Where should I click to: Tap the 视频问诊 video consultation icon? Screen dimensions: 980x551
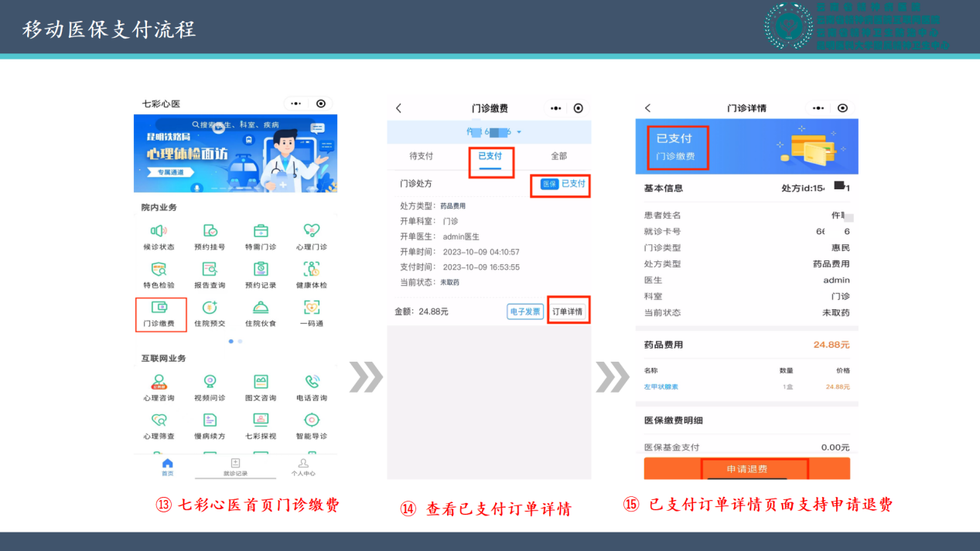click(210, 387)
